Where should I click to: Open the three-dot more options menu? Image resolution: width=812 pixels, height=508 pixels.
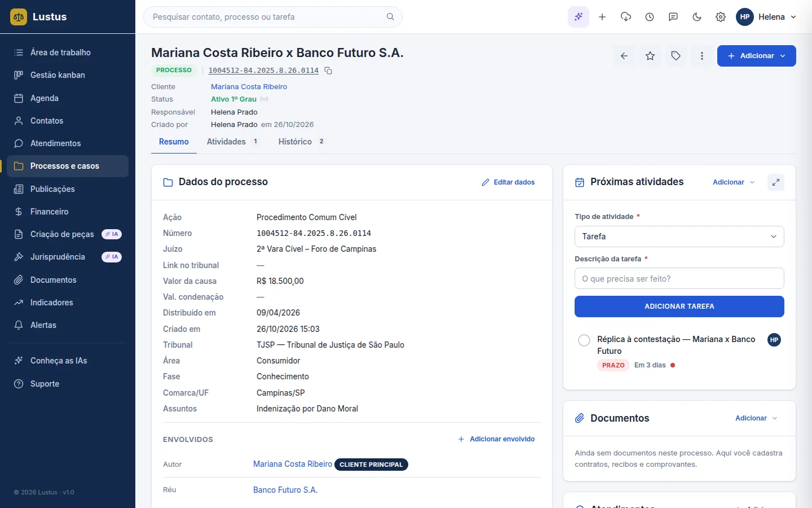point(702,56)
